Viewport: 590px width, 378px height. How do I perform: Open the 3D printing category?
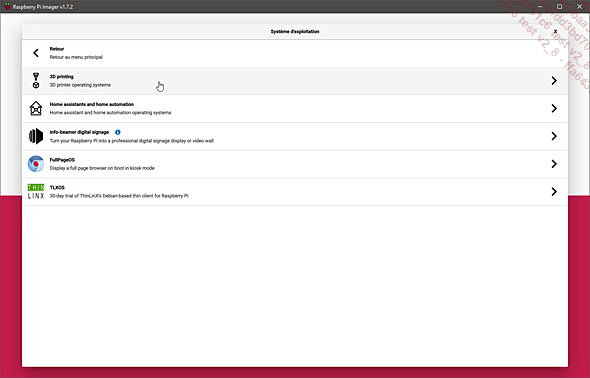[295, 80]
